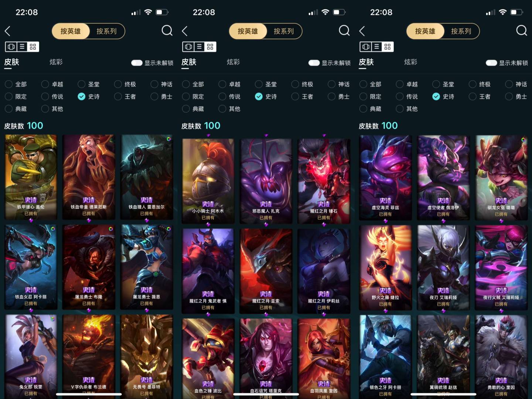Open the 炫彩 tab in the middle screen

pos(233,62)
